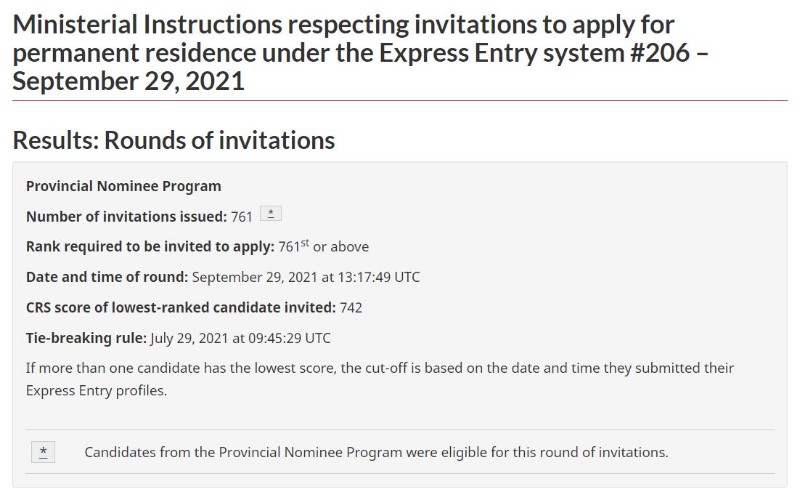
Task: Click 'CRS score of lowest-ranked candidate invited' label
Action: click(x=181, y=308)
